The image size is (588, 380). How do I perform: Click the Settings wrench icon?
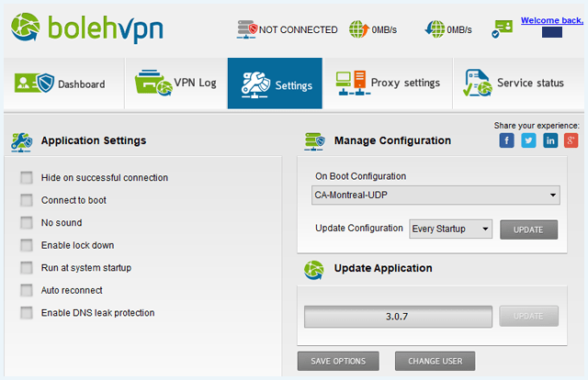click(255, 84)
